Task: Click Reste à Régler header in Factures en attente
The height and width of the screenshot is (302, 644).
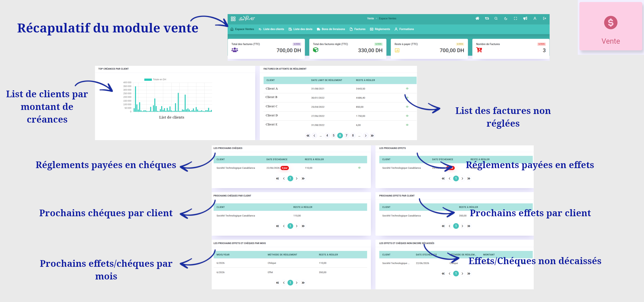Action: pos(365,80)
